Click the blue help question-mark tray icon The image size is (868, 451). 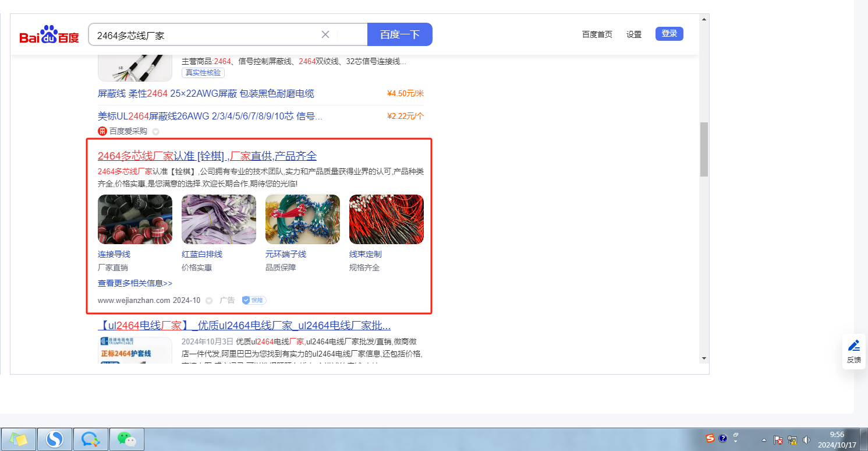pos(723,438)
